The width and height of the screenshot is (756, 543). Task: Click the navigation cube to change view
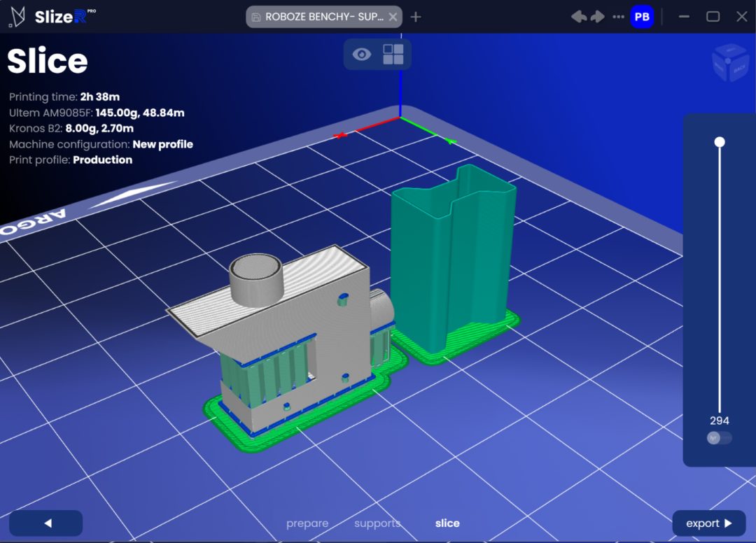(x=729, y=63)
